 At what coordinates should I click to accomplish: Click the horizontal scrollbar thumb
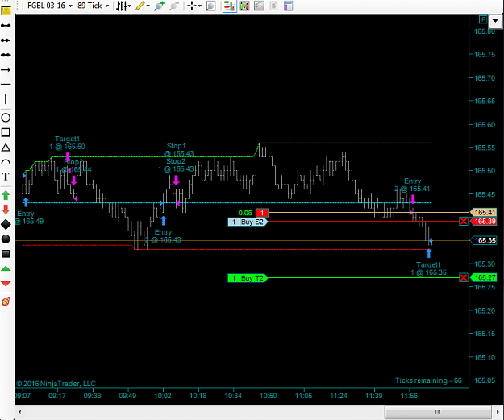(x=438, y=412)
